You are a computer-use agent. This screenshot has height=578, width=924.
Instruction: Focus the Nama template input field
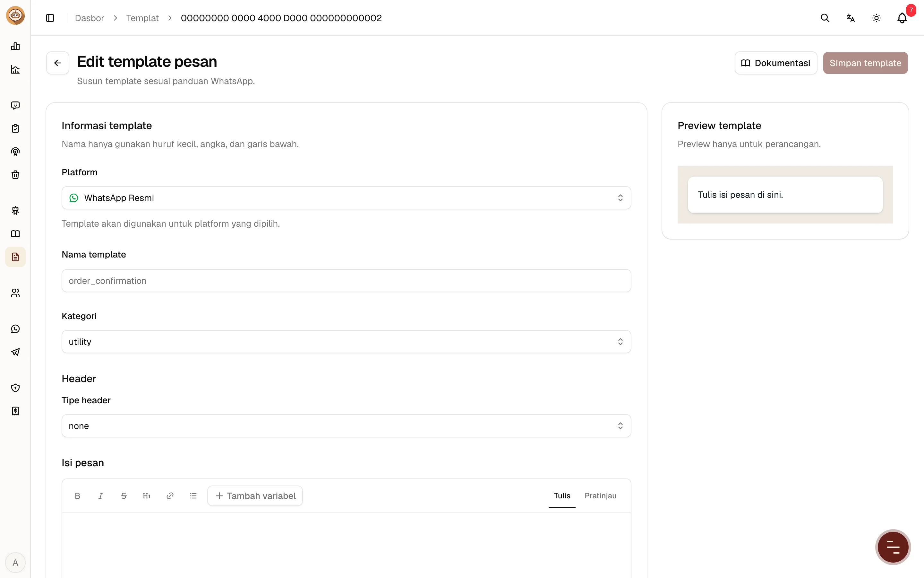346,281
